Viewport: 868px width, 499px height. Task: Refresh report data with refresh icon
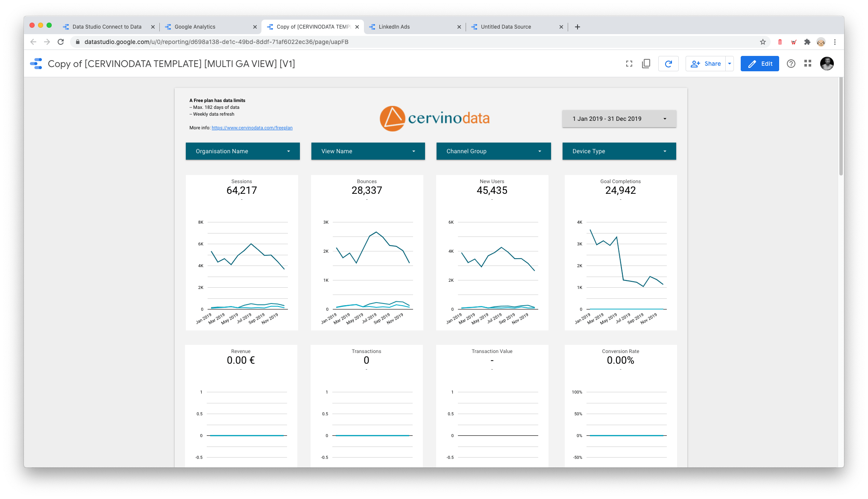669,64
